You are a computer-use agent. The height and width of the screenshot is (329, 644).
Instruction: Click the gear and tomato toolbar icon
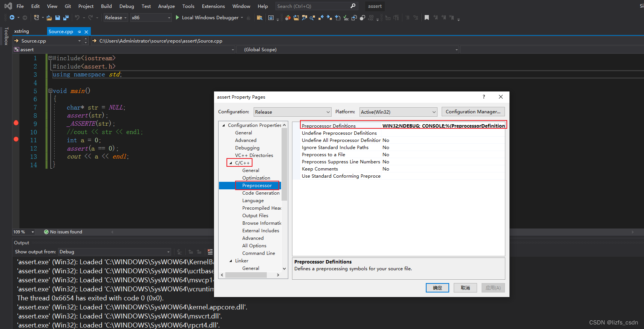[288, 18]
